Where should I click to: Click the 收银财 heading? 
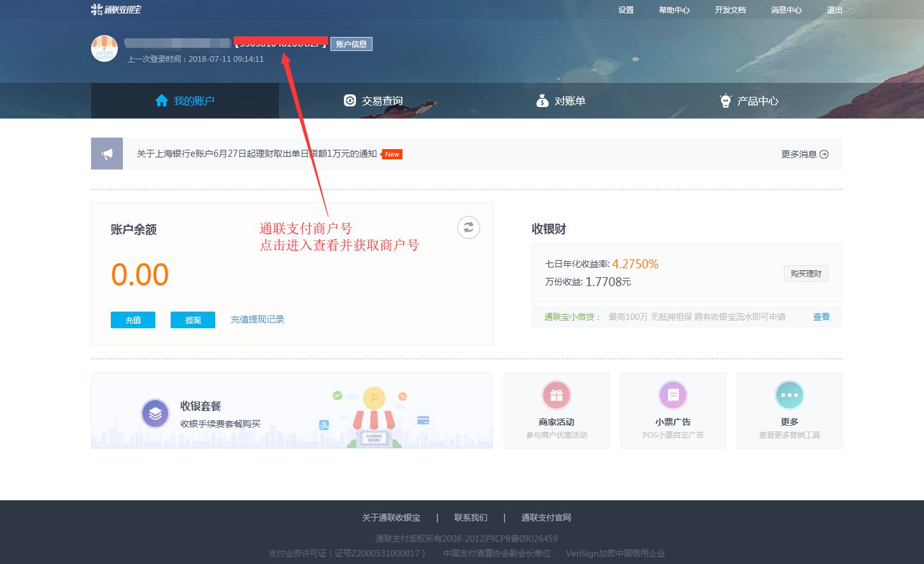549,229
